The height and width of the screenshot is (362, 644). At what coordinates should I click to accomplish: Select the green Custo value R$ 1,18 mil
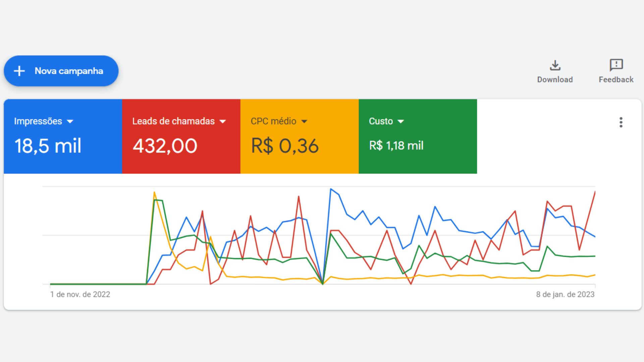click(x=396, y=146)
